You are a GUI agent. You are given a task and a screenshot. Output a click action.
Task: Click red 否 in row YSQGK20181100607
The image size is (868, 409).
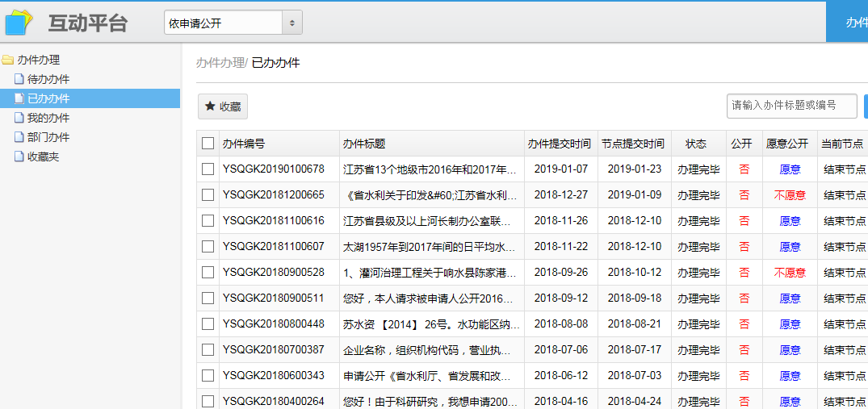coord(744,247)
